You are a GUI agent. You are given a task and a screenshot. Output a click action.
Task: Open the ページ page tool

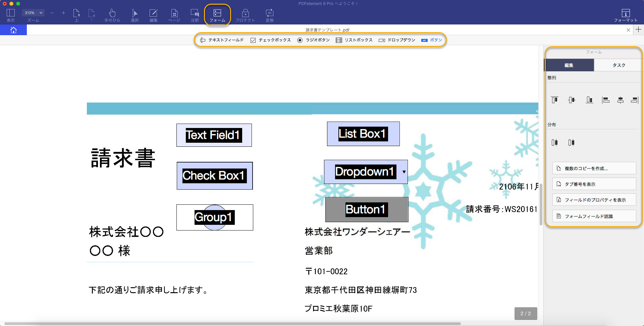pos(174,15)
